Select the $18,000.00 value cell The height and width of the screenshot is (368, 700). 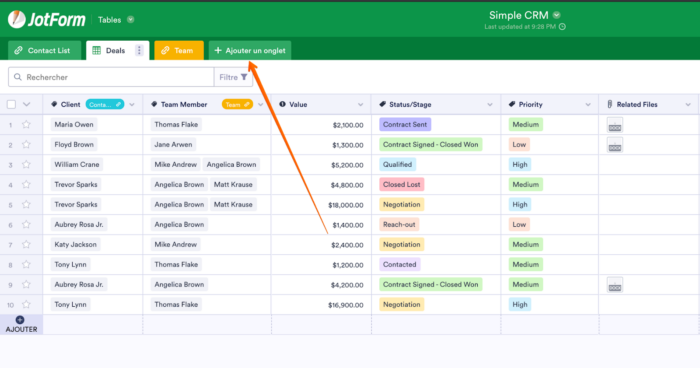click(x=321, y=205)
